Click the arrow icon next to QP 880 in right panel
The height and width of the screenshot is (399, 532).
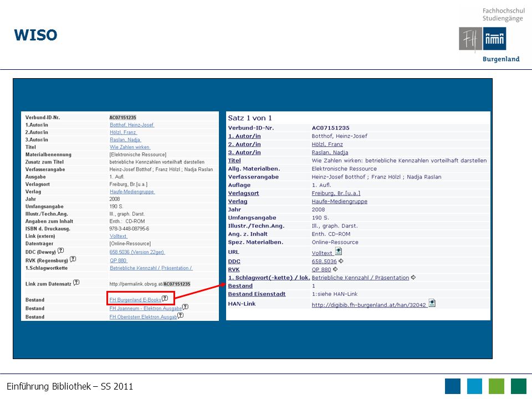[335, 269]
